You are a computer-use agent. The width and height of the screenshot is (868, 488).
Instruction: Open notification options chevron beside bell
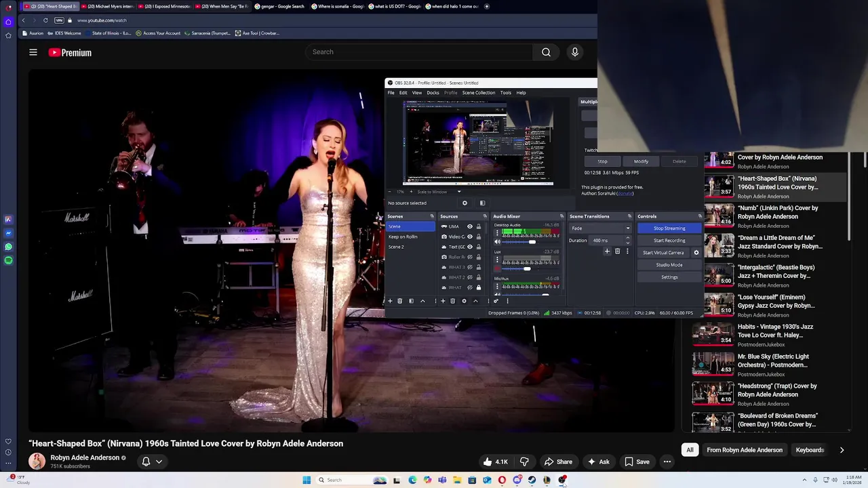pyautogui.click(x=159, y=462)
